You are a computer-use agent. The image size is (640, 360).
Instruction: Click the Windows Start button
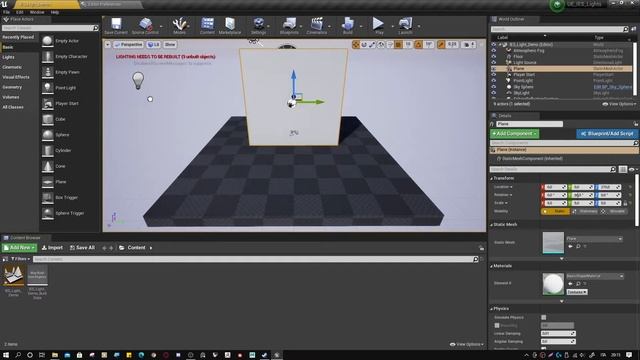pyautogui.click(x=6, y=355)
